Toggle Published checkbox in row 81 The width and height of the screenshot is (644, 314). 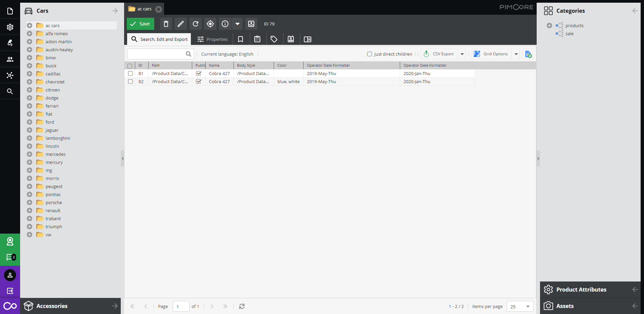pos(199,73)
